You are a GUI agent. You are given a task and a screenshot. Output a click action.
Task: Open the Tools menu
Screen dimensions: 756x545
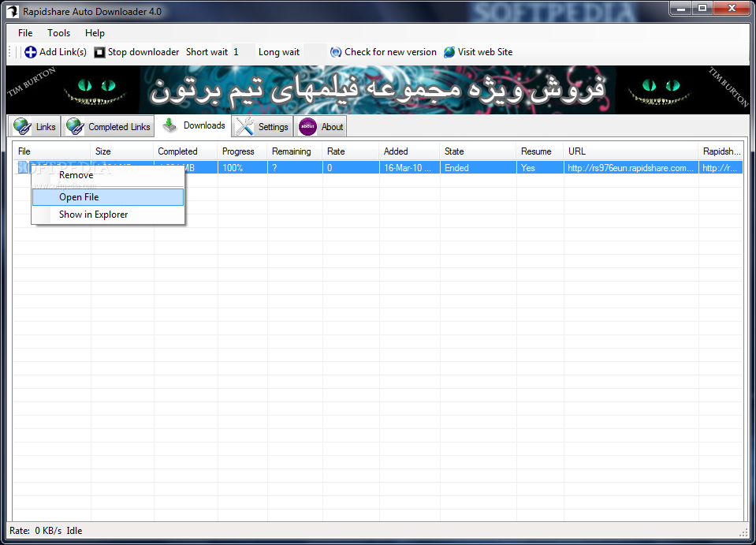tap(59, 33)
